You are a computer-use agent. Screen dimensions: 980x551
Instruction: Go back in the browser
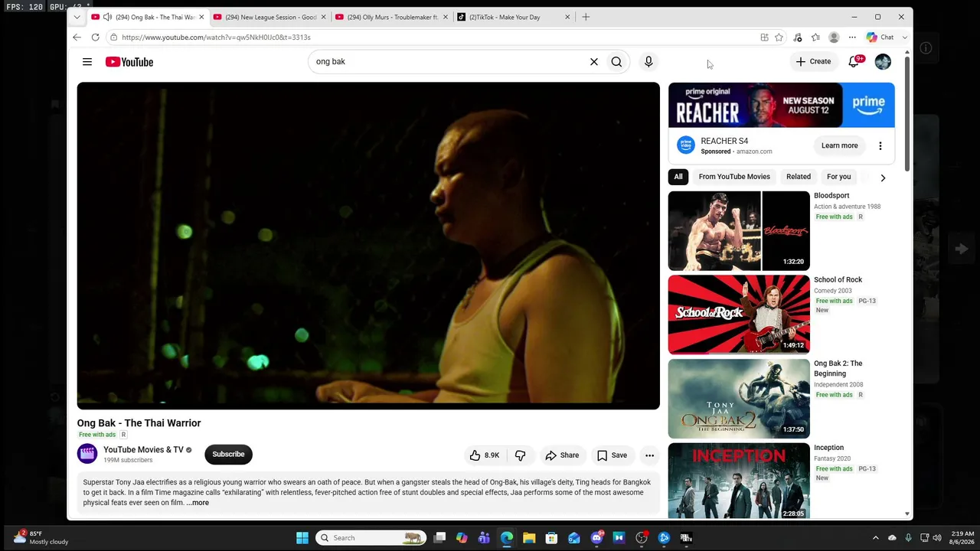point(77,37)
